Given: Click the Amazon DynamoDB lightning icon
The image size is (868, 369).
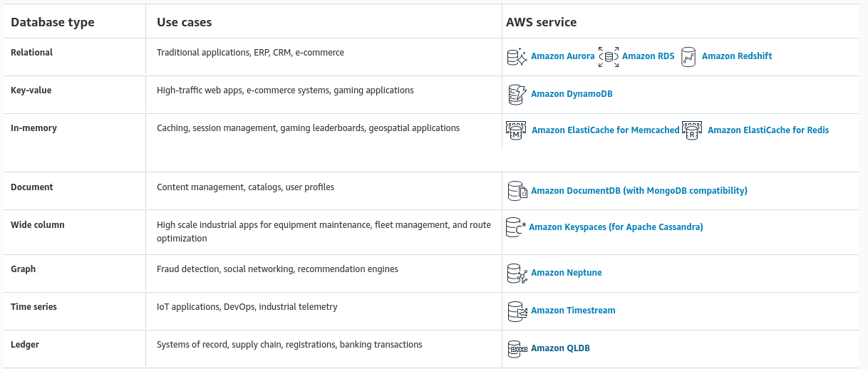Looking at the screenshot, I should 517,94.
